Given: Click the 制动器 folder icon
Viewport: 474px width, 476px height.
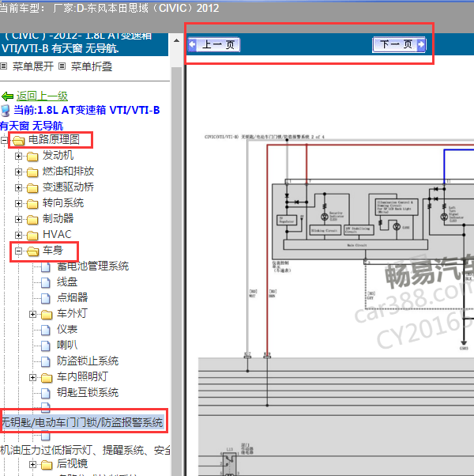Looking at the screenshot, I should 32,220.
